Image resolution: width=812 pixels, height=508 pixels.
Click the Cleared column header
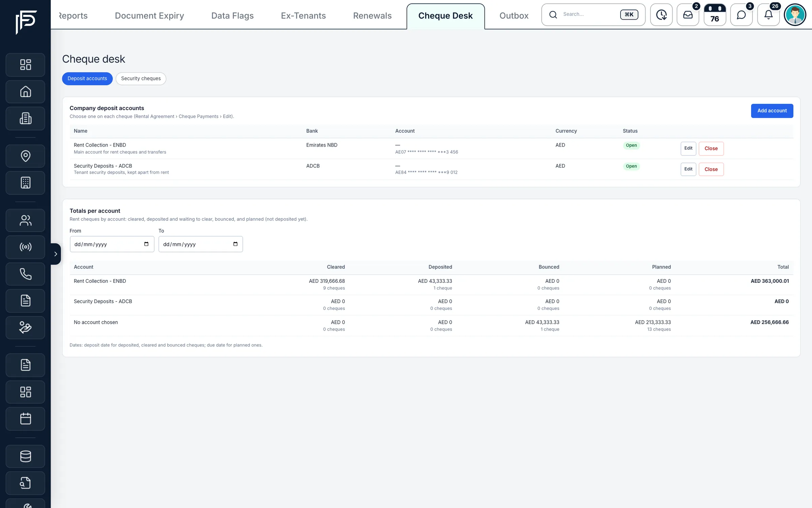click(336, 267)
